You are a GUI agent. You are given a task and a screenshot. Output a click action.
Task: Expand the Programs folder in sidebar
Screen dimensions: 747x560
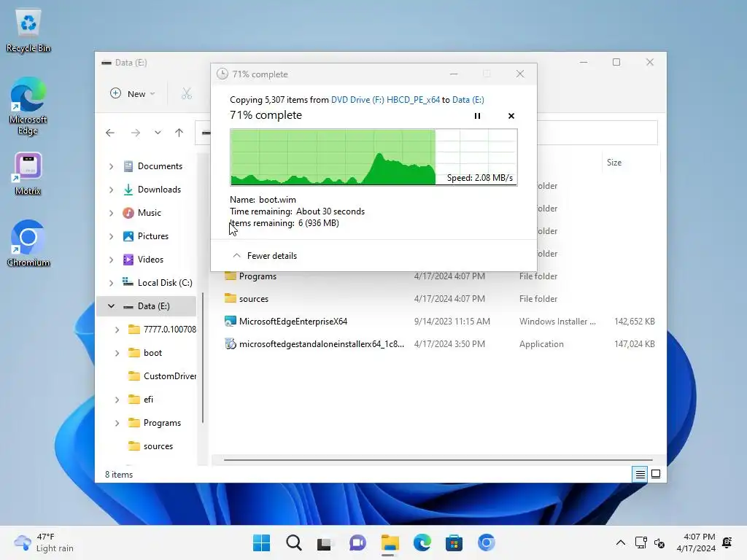click(x=117, y=423)
